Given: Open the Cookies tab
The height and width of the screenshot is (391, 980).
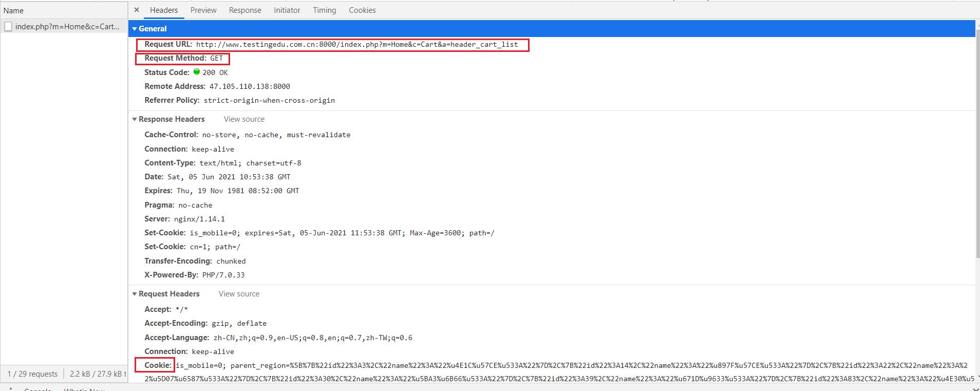Looking at the screenshot, I should pos(362,10).
